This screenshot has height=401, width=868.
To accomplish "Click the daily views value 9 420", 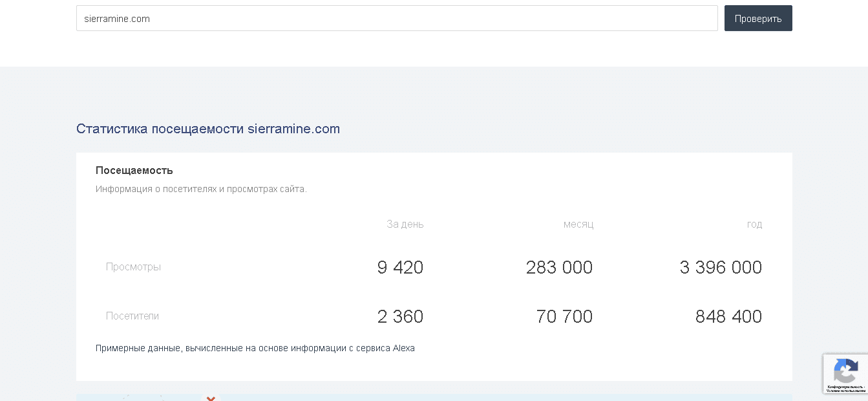I will pyautogui.click(x=400, y=266).
